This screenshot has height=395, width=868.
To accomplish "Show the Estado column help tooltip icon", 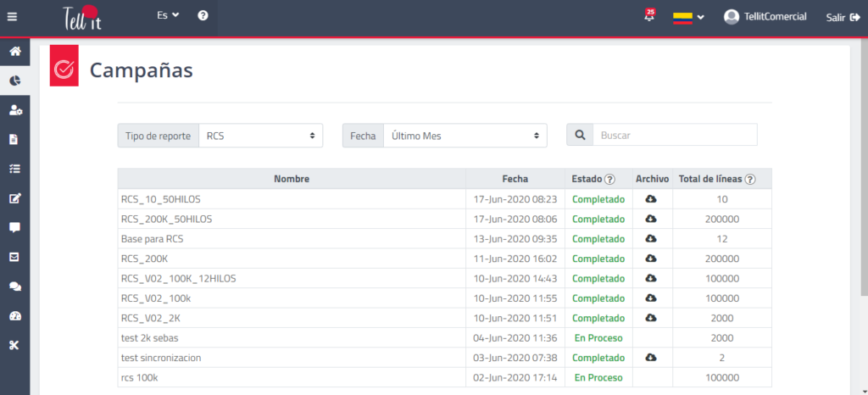I will coord(609,179).
